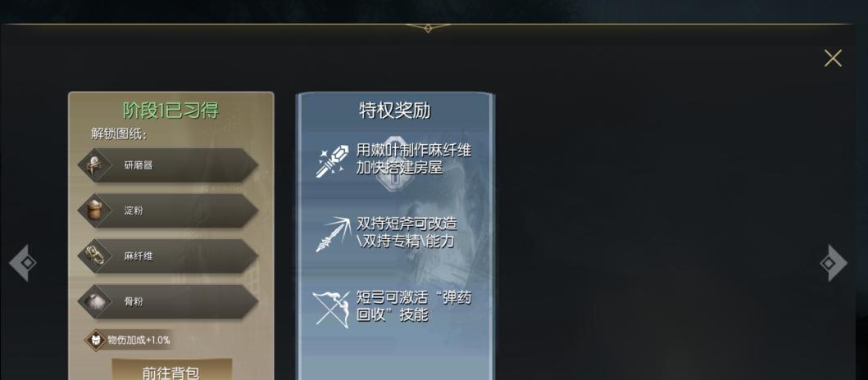The height and width of the screenshot is (380, 868).
Task: Click the 淀粉 starch jar icon
Action: pos(94,210)
